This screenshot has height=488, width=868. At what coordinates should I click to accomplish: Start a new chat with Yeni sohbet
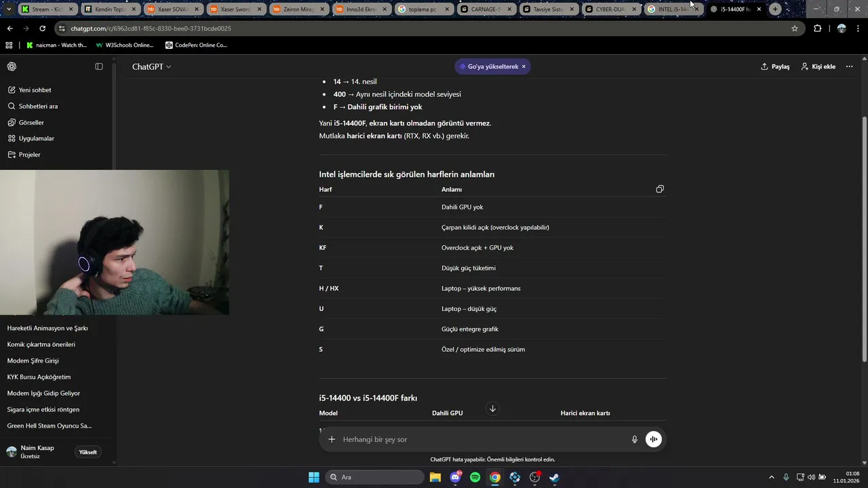(30, 90)
